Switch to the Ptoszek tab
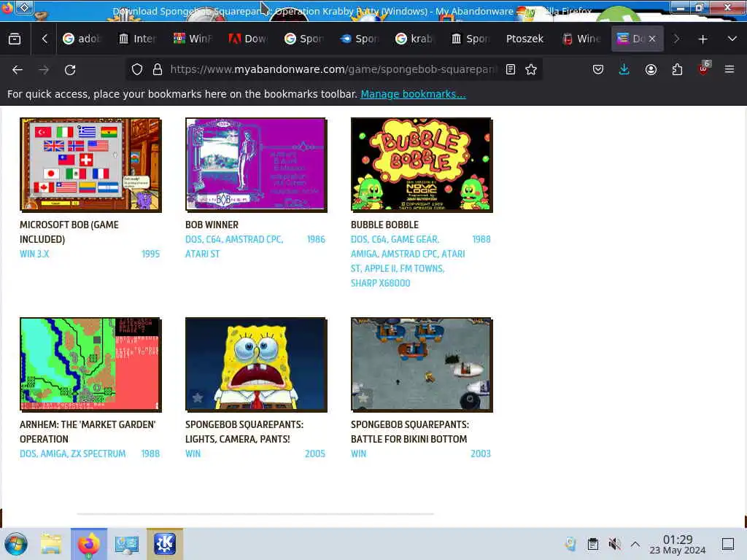 525,39
